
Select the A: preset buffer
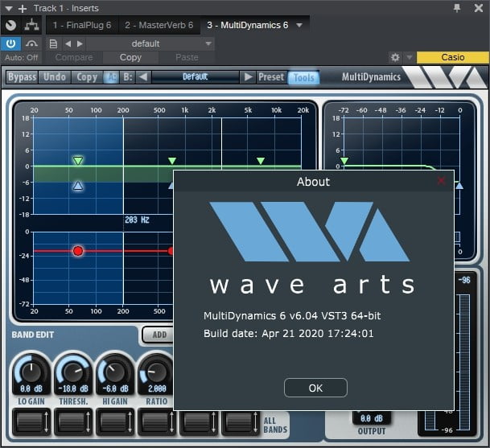click(111, 77)
